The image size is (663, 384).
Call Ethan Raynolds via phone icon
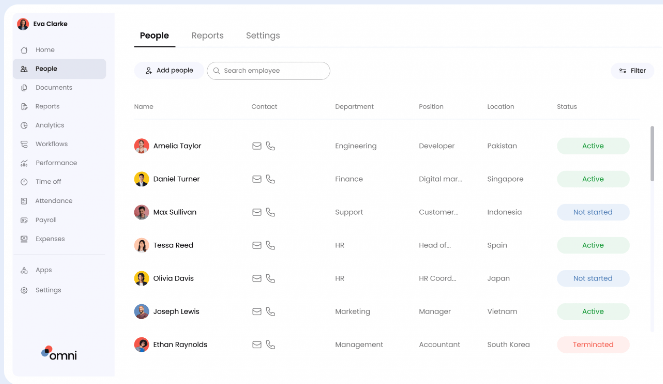pos(270,345)
